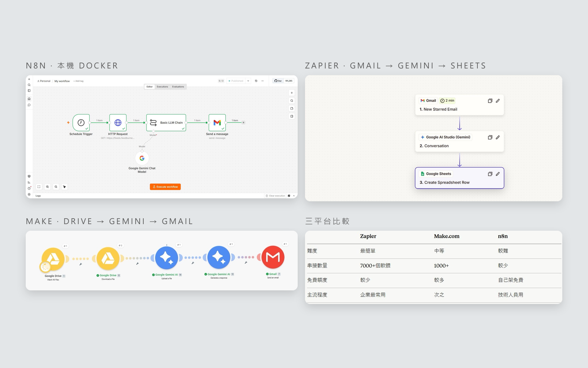Open the Basic LLM Chain node
Screen dimensions: 588x368
coord(166,123)
